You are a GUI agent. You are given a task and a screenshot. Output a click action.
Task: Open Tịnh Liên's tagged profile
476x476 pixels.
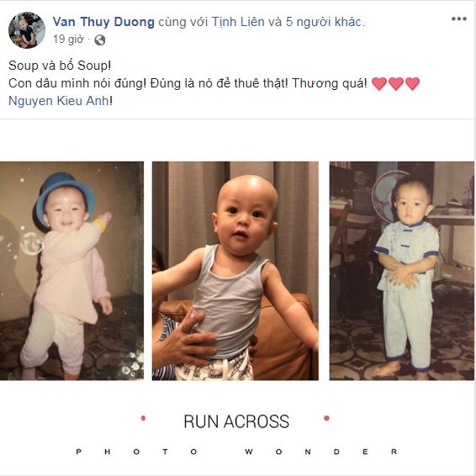[238, 22]
